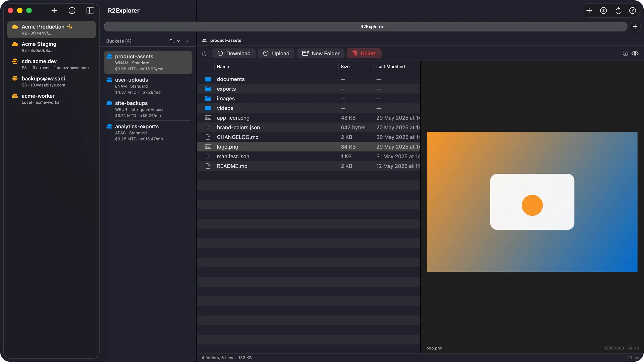This screenshot has height=362, width=644.
Task: Create a new bucket with the Buckets plus
Action: click(188, 41)
